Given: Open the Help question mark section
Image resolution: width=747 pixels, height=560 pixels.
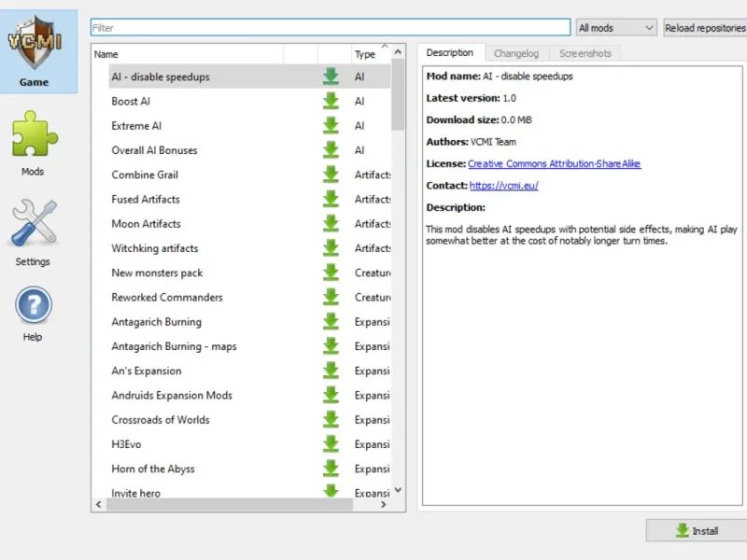Looking at the screenshot, I should click(x=33, y=314).
